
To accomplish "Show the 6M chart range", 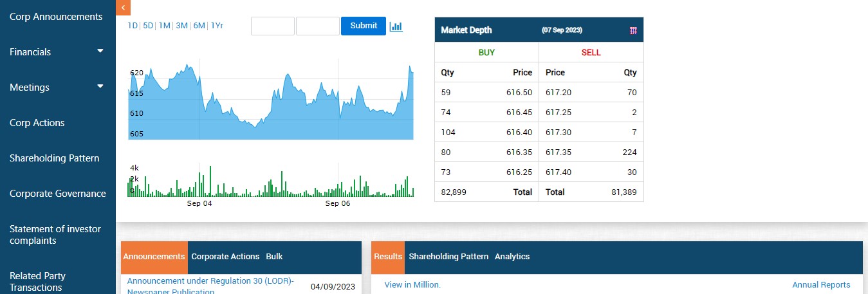I will pyautogui.click(x=199, y=26).
